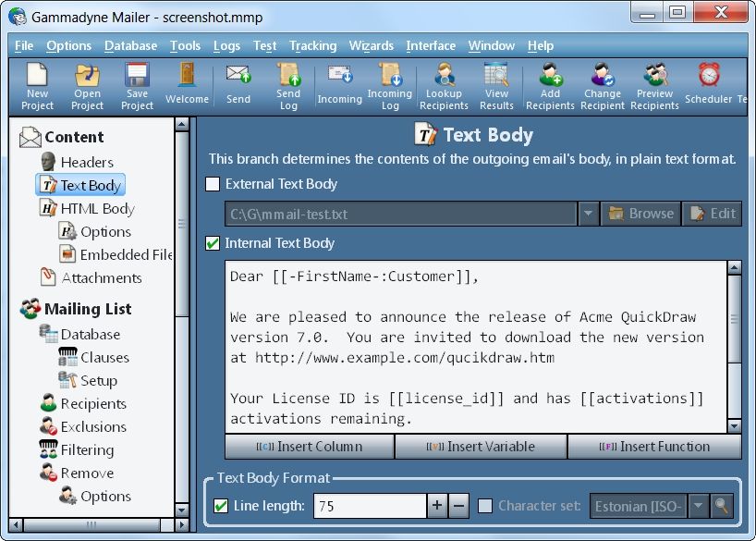Screen dimensions: 756x541
Task: Open View Results toolbar icon
Action: pos(496,87)
